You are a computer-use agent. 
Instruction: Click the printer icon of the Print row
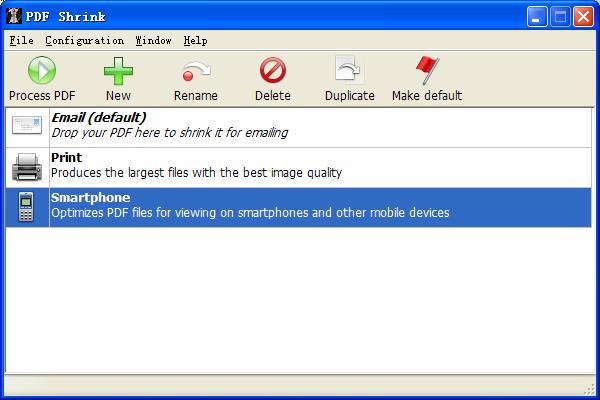coord(27,167)
